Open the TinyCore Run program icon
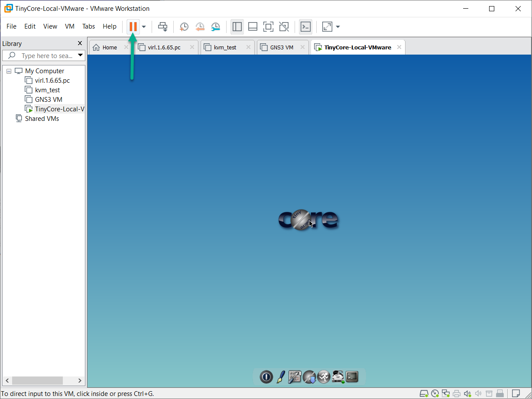Screen dimensions: 532x399 324,377
